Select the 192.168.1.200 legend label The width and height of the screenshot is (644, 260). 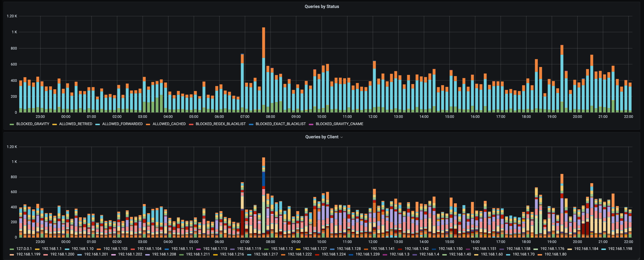(62, 254)
